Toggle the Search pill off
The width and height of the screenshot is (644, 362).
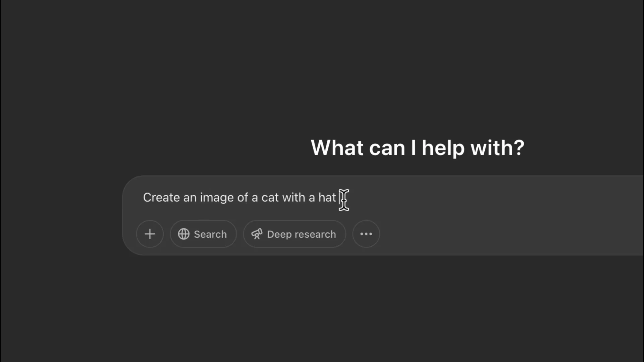pos(203,234)
